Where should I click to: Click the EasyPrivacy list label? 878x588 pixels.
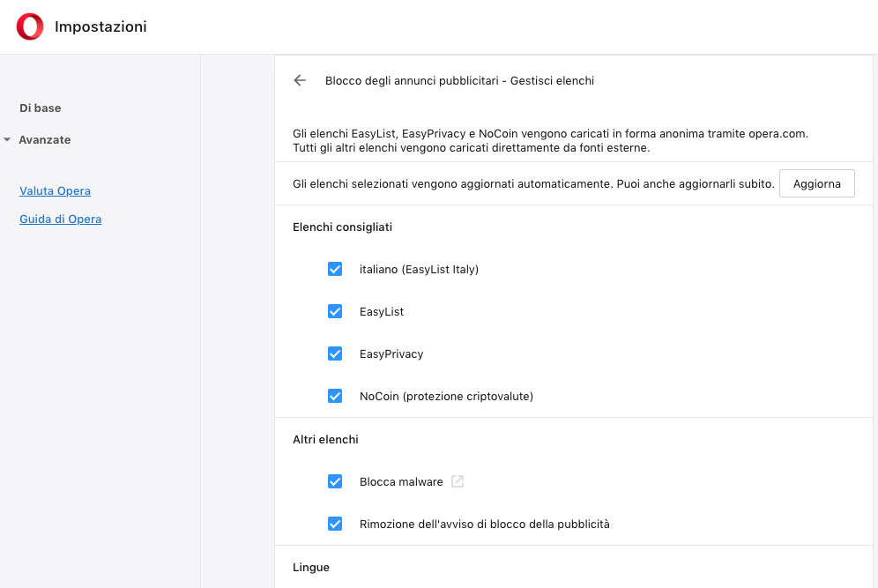click(x=391, y=354)
